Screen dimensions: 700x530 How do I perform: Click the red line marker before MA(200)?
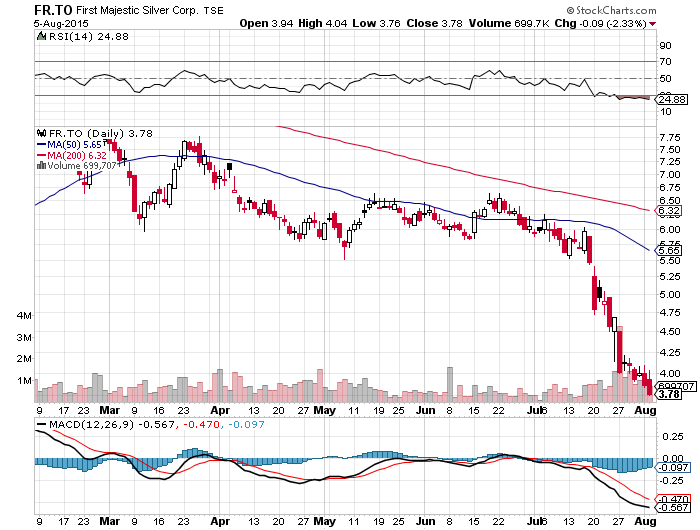click(x=42, y=155)
